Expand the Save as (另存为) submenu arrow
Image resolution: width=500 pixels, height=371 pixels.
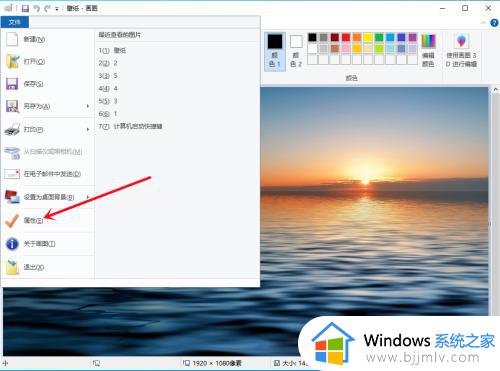point(88,106)
